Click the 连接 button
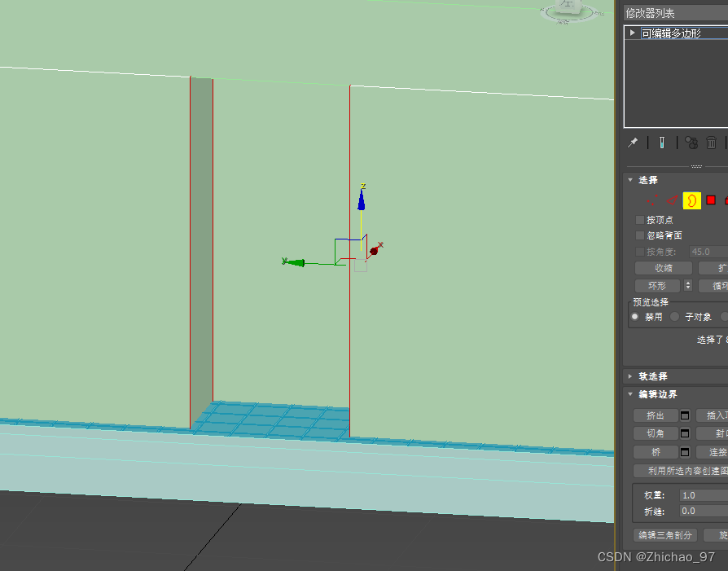The height and width of the screenshot is (571, 728). pyautogui.click(x=713, y=452)
